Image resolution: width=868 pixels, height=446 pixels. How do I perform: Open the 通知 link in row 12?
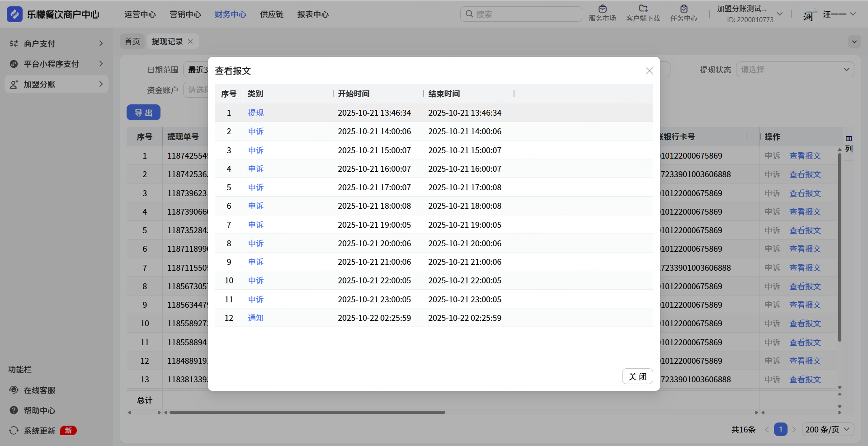(256, 318)
